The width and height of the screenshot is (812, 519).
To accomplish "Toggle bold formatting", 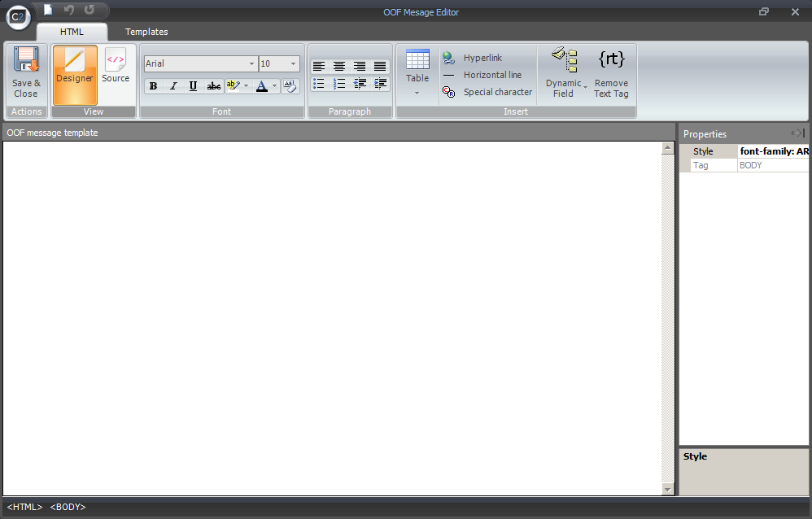I will 153,86.
